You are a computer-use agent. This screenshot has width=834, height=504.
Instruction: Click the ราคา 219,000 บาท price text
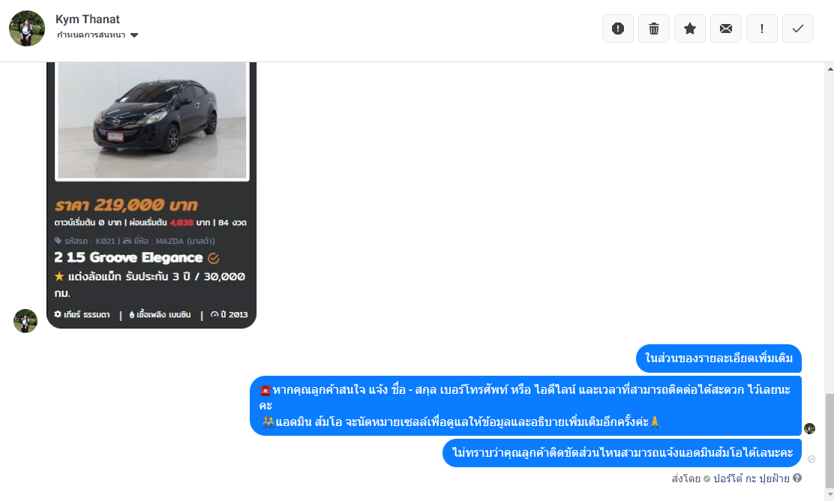click(126, 205)
